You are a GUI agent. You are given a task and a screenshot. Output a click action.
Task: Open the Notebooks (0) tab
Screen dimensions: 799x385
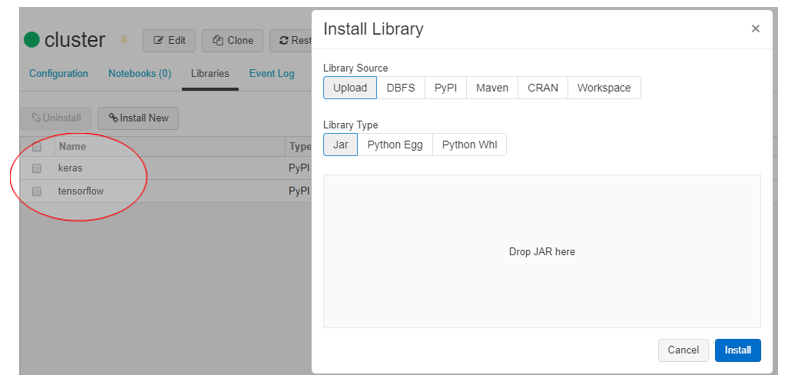140,73
